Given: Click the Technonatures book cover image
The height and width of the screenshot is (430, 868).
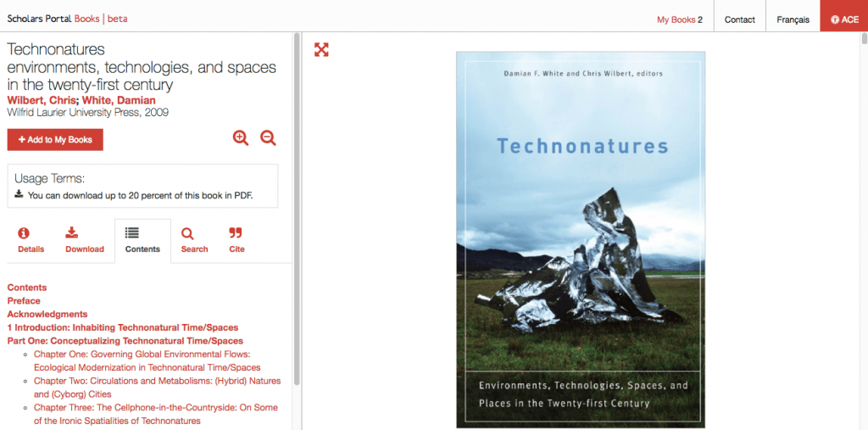Looking at the screenshot, I should point(581,239).
